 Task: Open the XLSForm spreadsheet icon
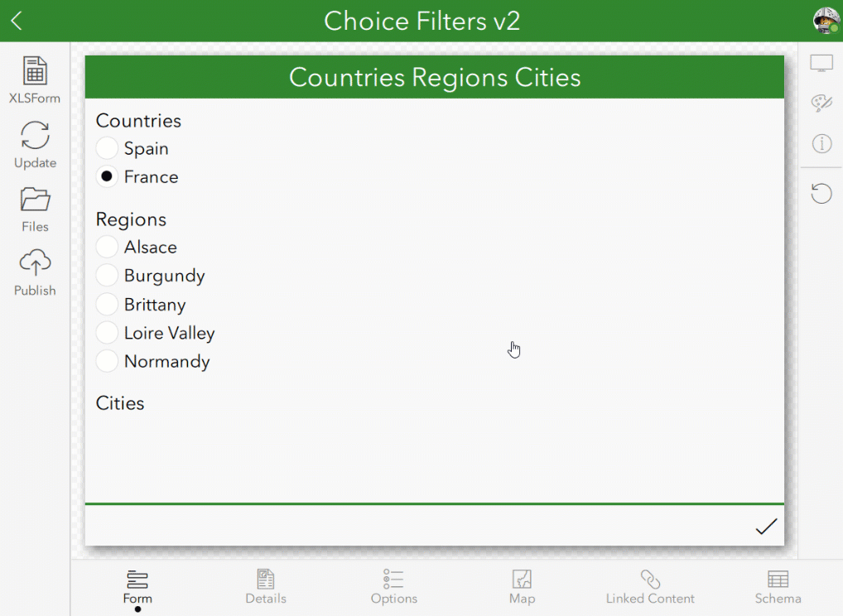(x=35, y=71)
